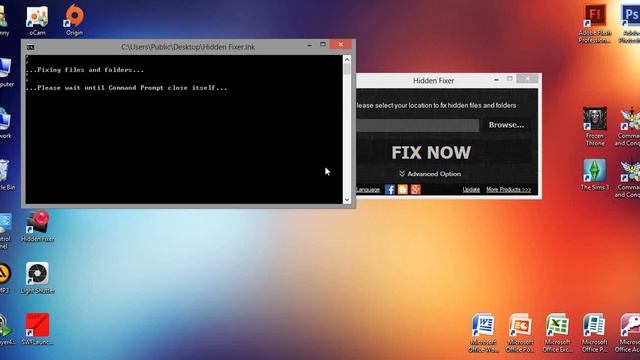Click the location path input field
The width and height of the screenshot is (640, 360).
coord(418,125)
